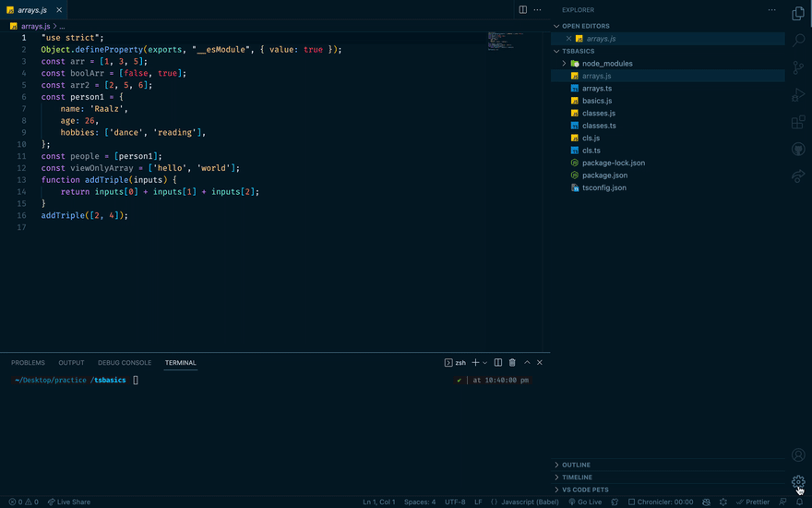Open tsconfig.json in the file tree
This screenshot has height=508, width=812.
(668, 187)
